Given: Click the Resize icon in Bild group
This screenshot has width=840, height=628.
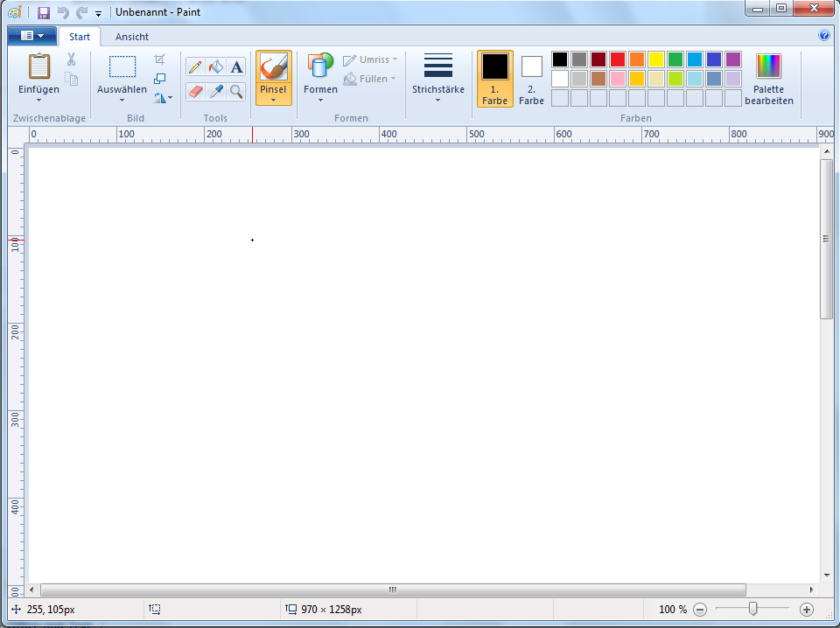Looking at the screenshot, I should click(159, 79).
